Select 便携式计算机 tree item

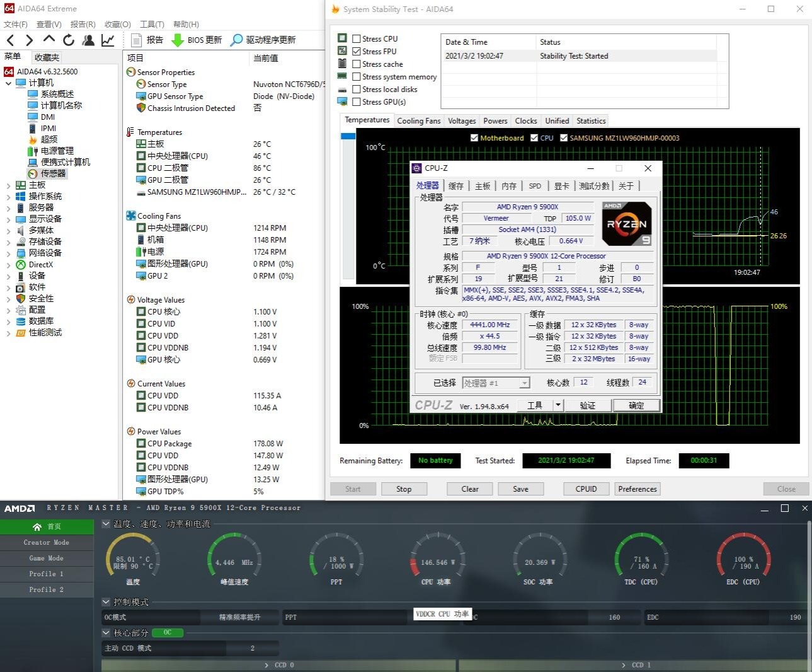[x=59, y=162]
